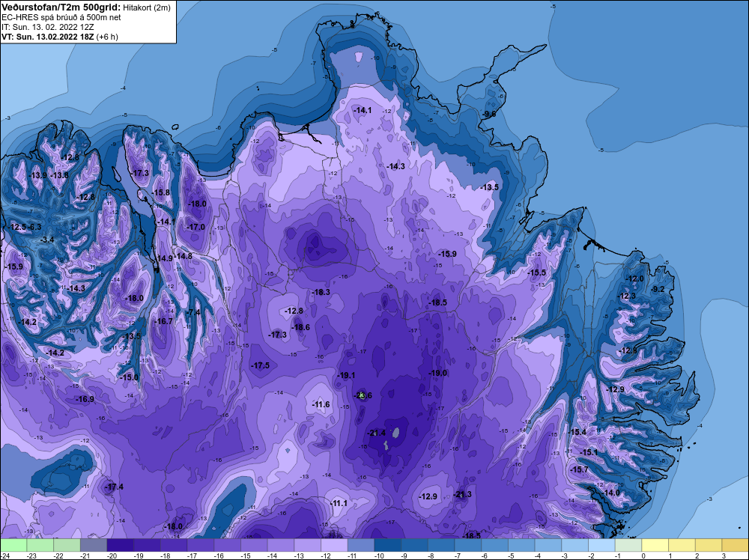Click the '-12.5' temperature value
Image resolution: width=749 pixels, height=560 pixels.
(x=18, y=227)
